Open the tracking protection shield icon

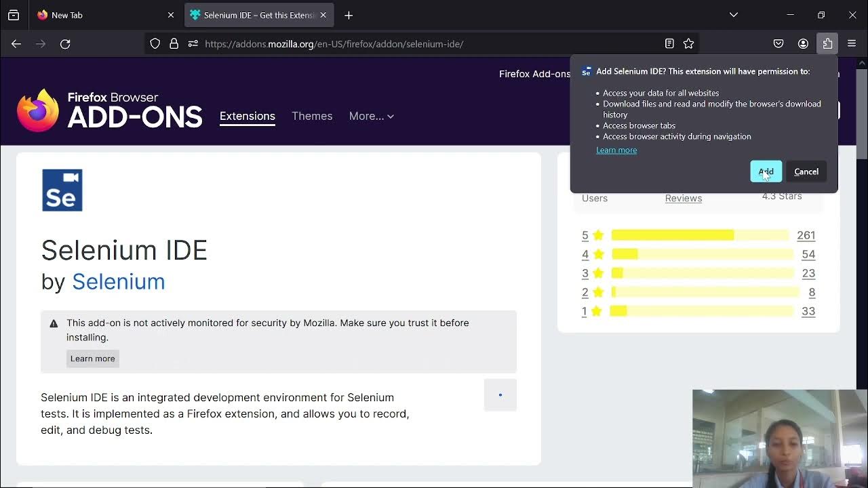155,44
